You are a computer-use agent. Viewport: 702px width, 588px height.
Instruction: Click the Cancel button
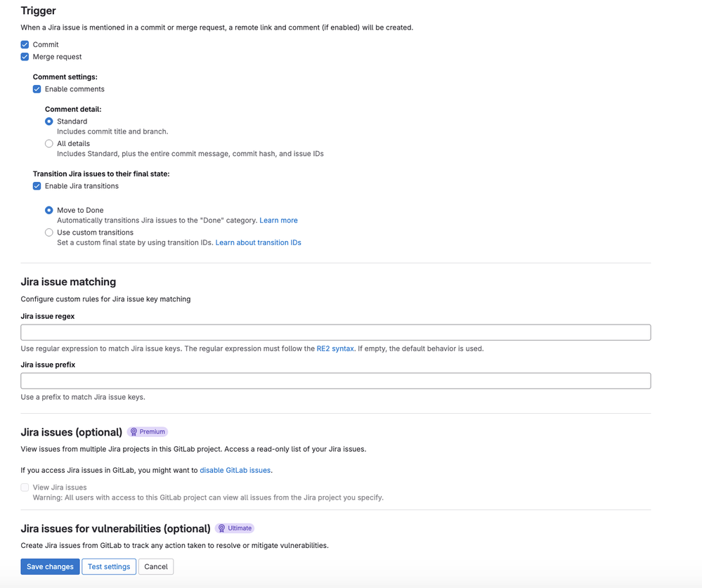[x=156, y=566]
